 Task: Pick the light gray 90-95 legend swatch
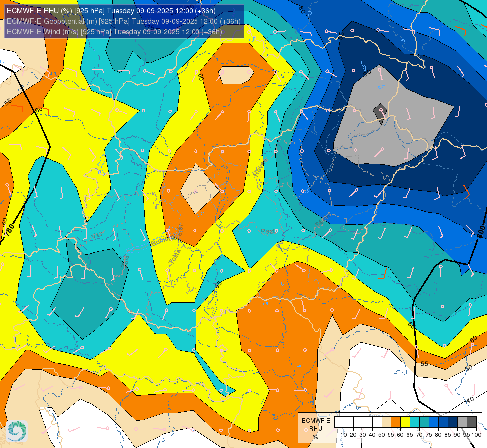pyautogui.click(x=462, y=422)
